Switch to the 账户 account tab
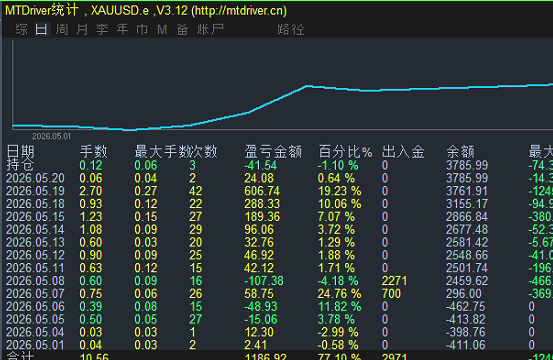Viewport: 553px width, 360px height. pyautogui.click(x=210, y=29)
